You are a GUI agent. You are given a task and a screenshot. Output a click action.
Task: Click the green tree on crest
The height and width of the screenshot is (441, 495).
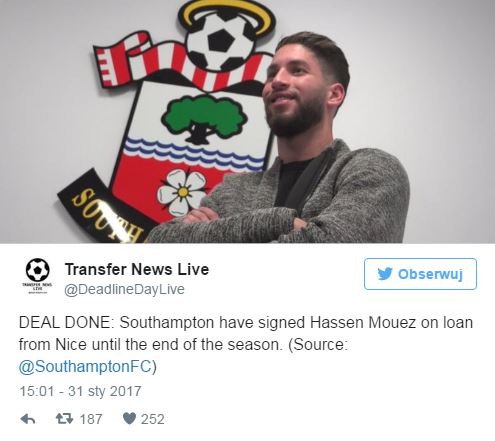pyautogui.click(x=204, y=118)
